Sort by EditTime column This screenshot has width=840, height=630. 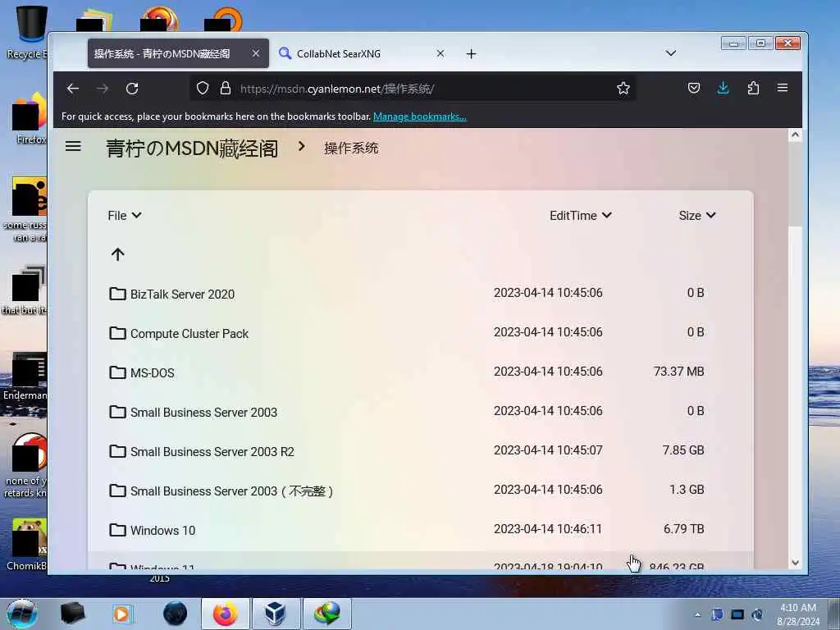click(581, 216)
